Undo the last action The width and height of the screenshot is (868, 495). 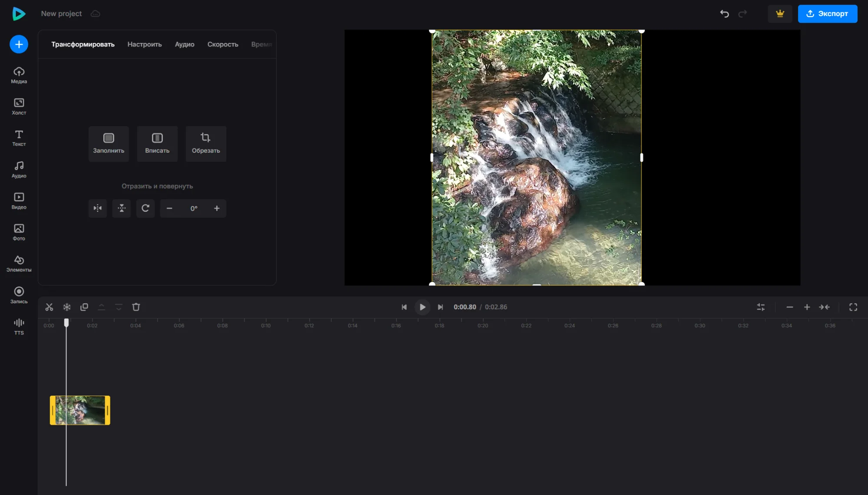724,14
